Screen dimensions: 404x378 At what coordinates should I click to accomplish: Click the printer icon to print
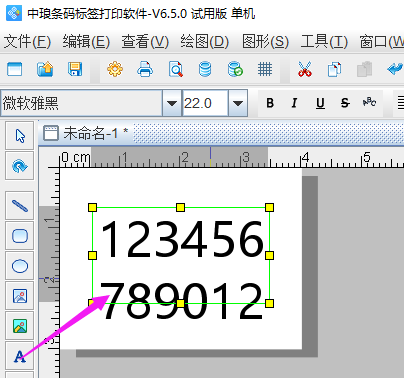point(145,70)
